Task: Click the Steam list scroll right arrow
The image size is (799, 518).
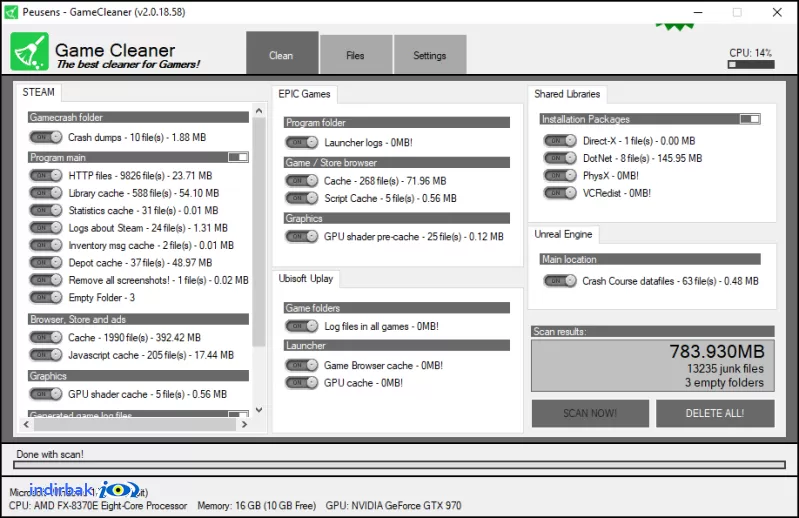Action: coord(245,424)
